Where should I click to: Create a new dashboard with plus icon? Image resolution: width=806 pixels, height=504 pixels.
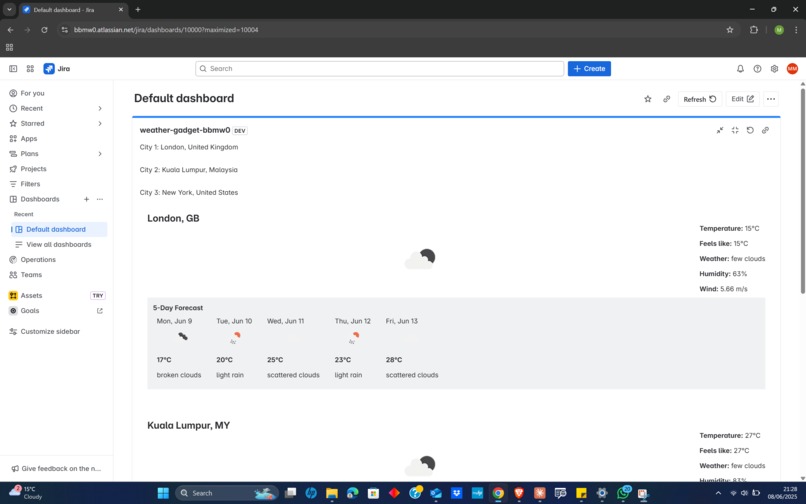click(x=86, y=199)
